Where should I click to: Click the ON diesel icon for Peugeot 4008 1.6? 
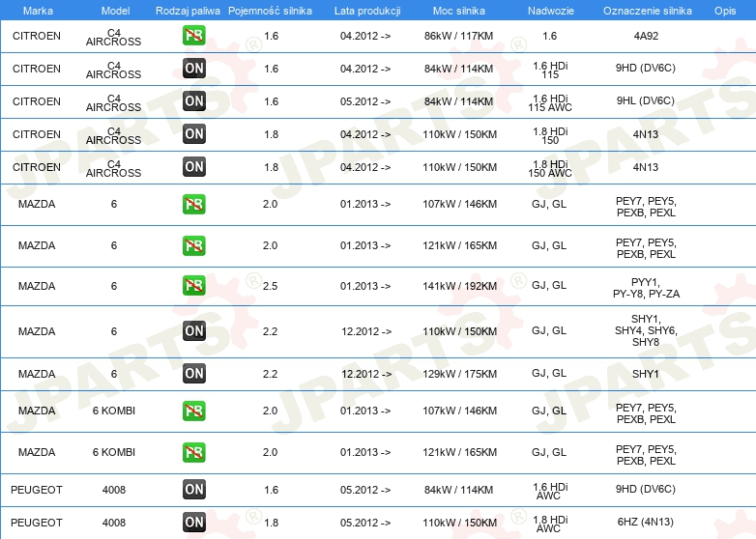(194, 490)
